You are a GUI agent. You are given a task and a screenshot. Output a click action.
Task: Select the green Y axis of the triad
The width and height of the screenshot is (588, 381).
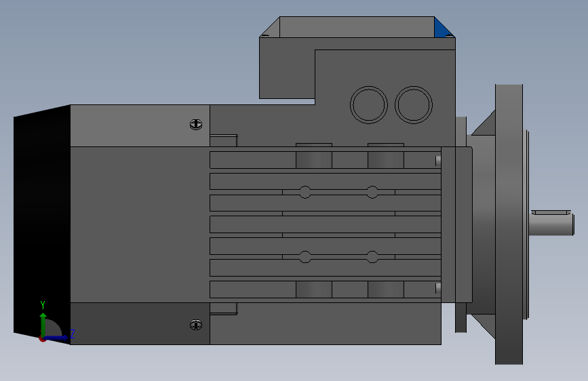(x=43, y=324)
